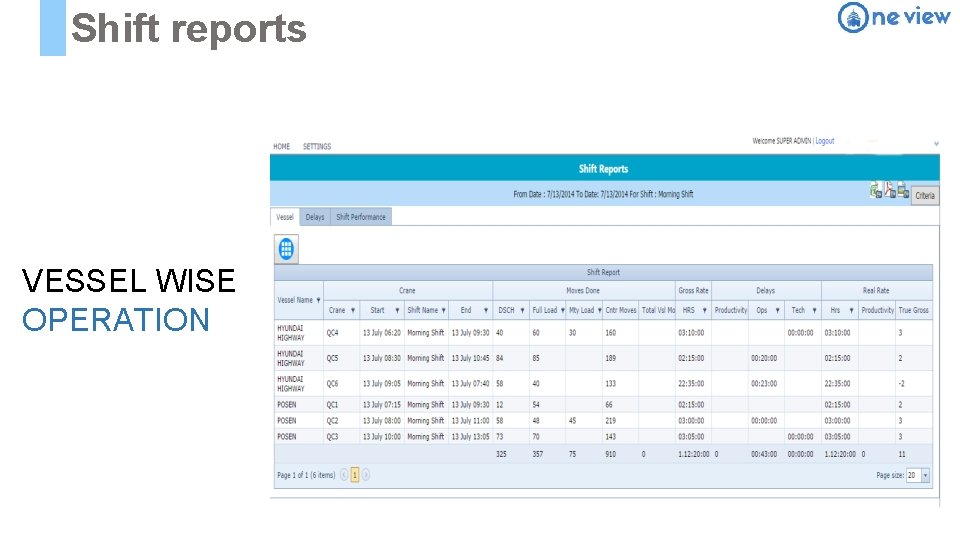Select page 1 in pager
960x540 pixels.
coord(354,474)
